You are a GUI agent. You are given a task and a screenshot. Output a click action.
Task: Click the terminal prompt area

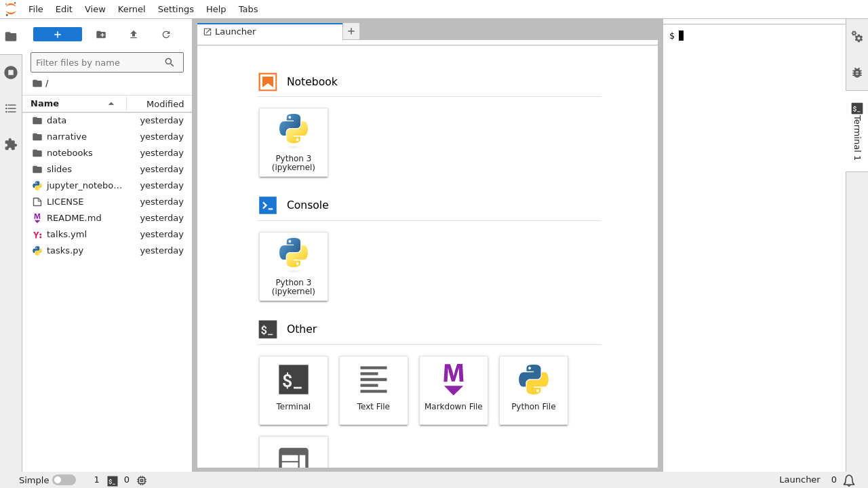[x=754, y=247]
